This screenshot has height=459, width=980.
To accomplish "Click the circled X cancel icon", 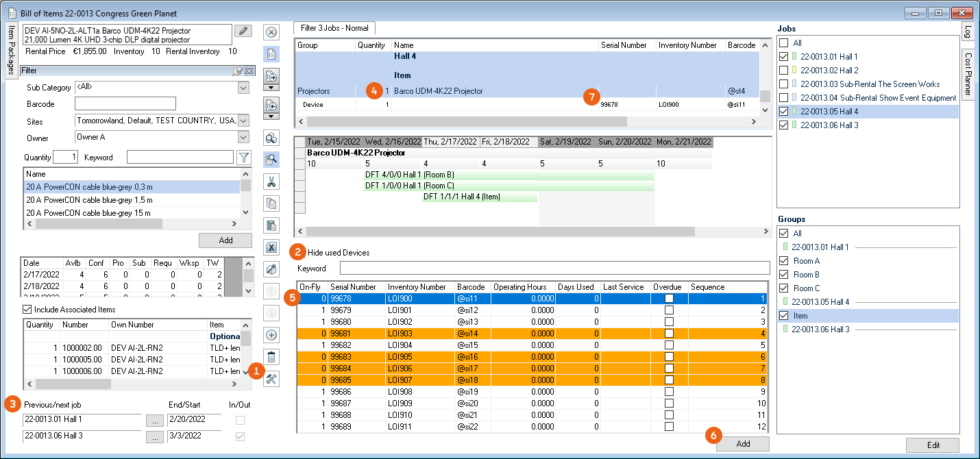I will pos(271,32).
